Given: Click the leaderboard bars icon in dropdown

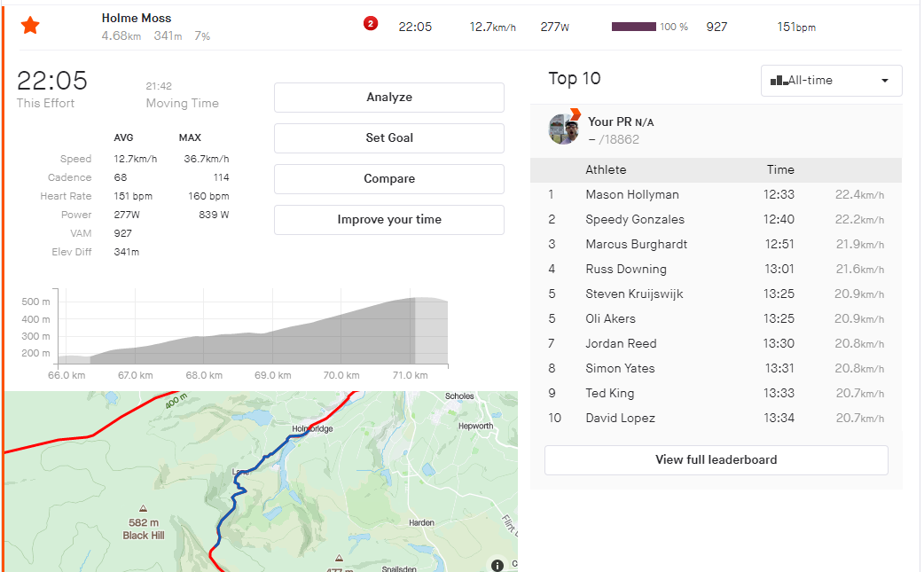Looking at the screenshot, I should [779, 80].
